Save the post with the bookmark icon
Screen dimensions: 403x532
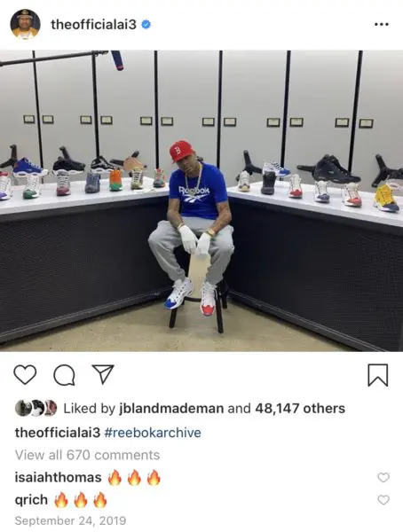377,375
